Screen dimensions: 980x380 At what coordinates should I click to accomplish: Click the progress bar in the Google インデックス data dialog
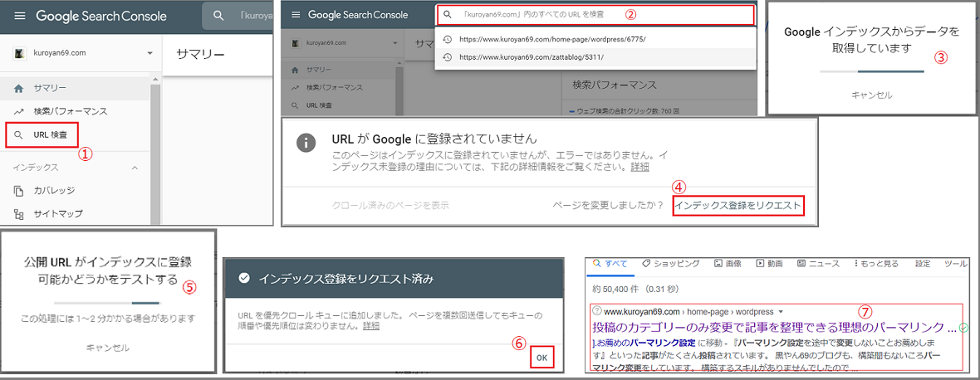(872, 71)
